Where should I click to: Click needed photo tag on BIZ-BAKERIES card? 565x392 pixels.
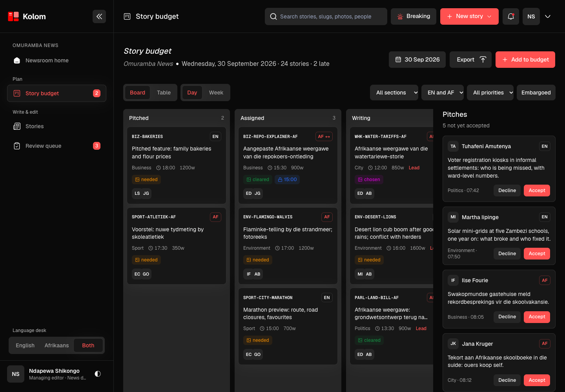coord(146,180)
